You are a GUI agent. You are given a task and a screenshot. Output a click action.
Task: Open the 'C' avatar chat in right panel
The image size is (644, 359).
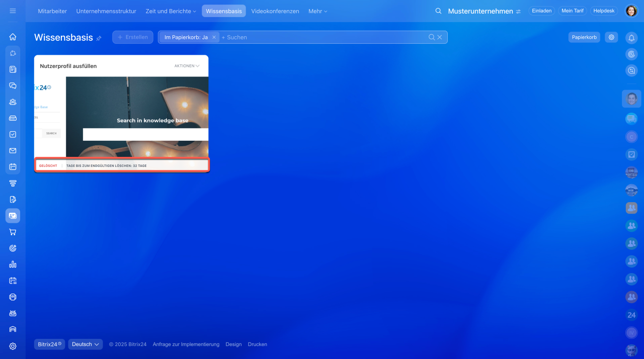pyautogui.click(x=631, y=136)
